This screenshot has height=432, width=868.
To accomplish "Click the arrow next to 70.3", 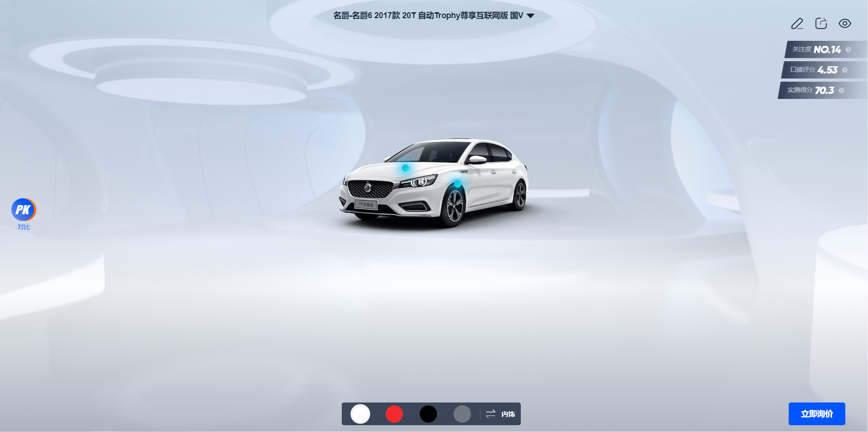I will coord(841,90).
